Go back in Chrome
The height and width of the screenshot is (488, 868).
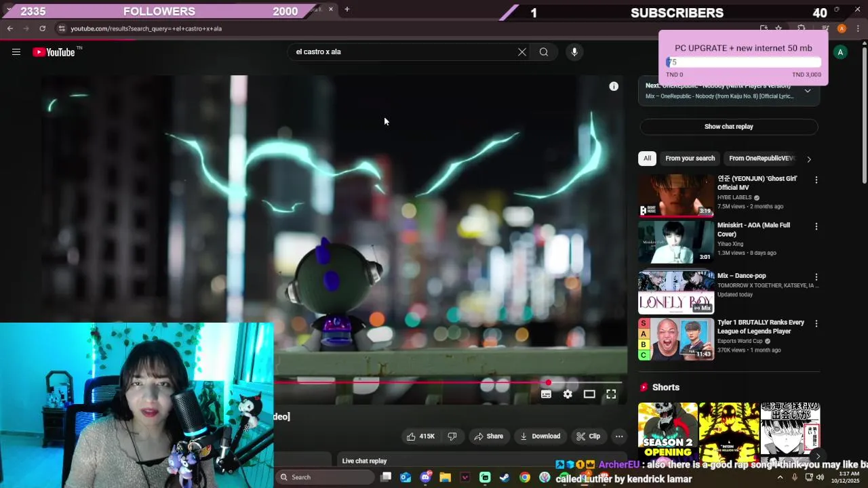[x=10, y=28]
